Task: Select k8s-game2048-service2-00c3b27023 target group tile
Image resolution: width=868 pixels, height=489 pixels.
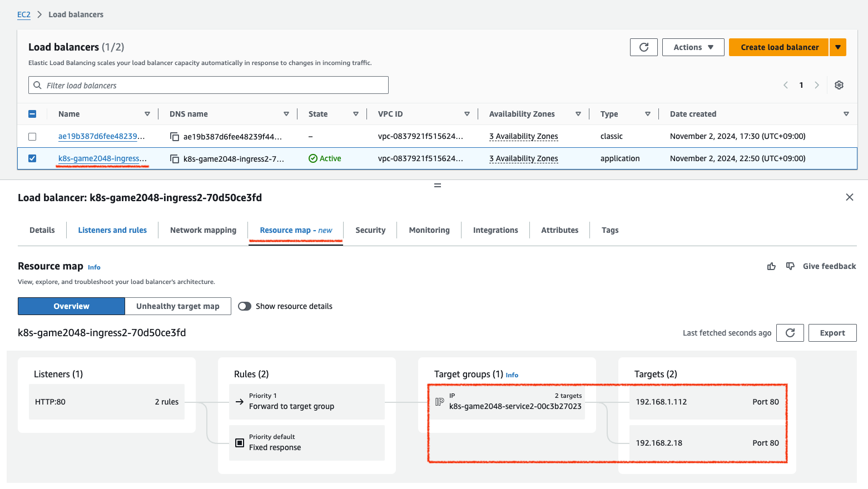Action: (x=507, y=402)
